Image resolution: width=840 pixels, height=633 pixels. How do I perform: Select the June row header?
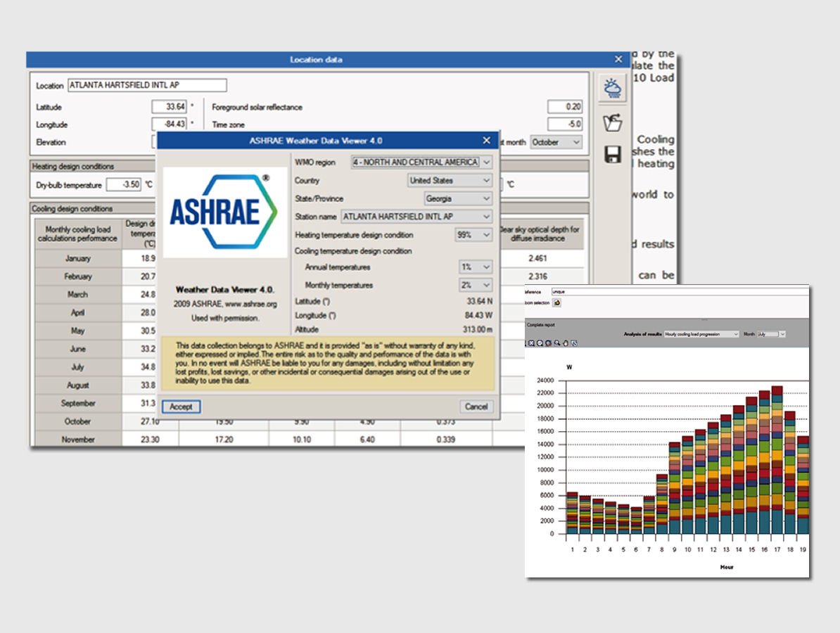coord(78,349)
